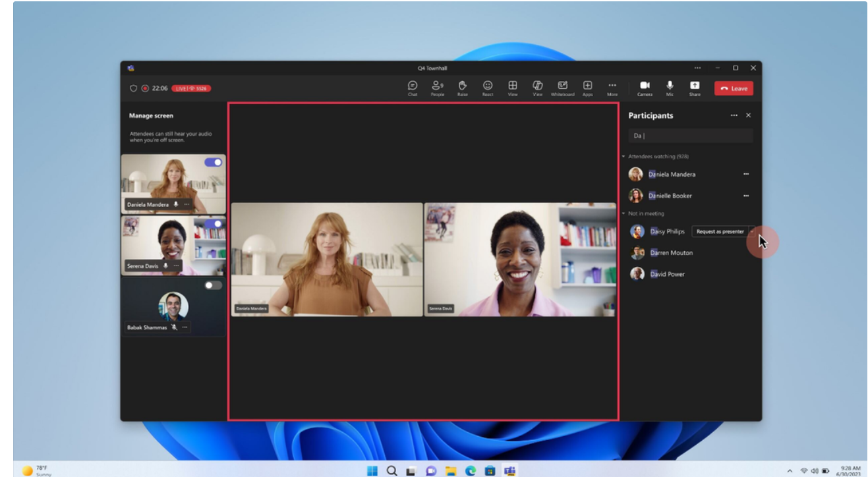Open Microsoft Edge from the taskbar
868x477 pixels.
coord(471,470)
